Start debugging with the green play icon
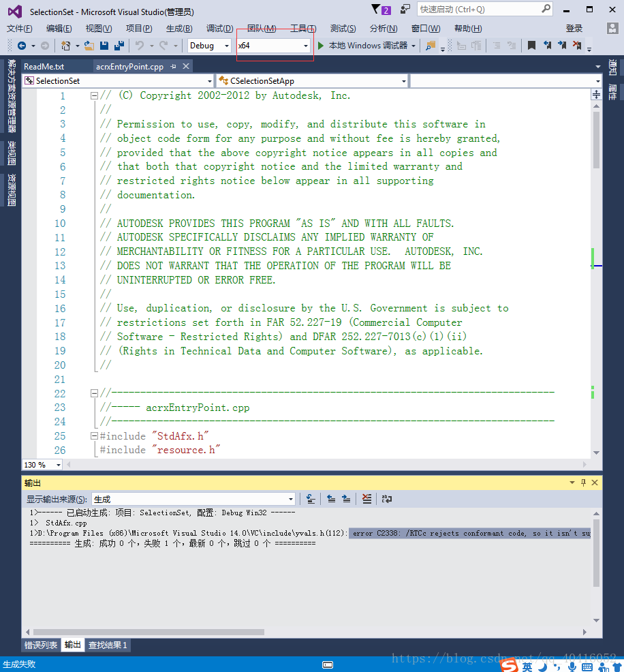 pos(321,46)
